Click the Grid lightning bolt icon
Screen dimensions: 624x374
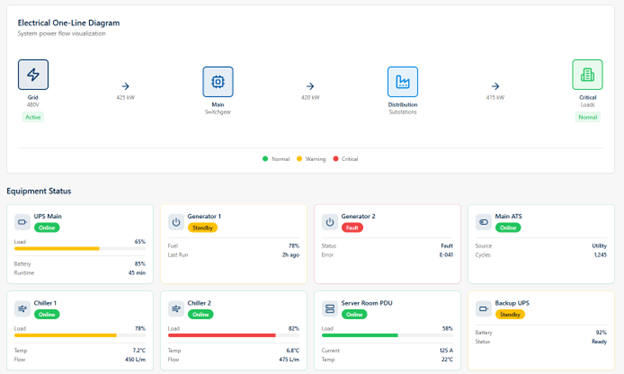[33, 74]
